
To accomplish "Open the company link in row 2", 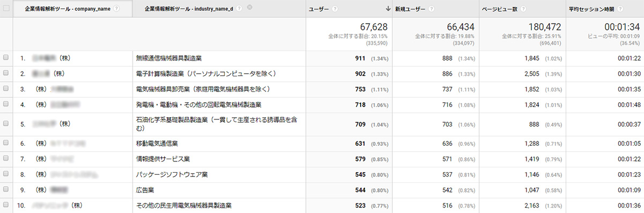I will (48, 73).
